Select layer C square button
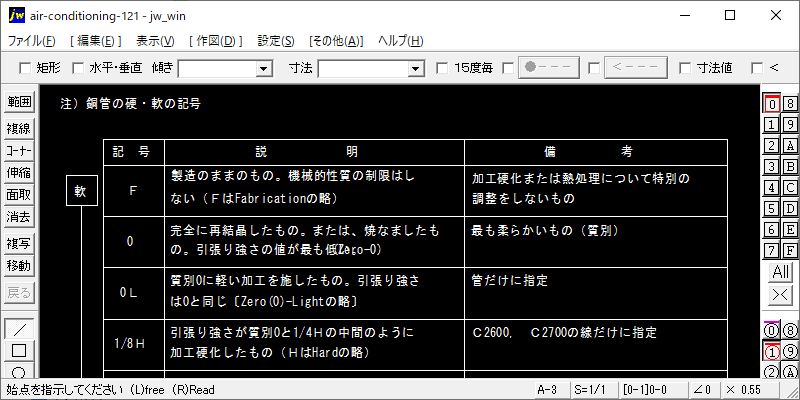 [790, 188]
